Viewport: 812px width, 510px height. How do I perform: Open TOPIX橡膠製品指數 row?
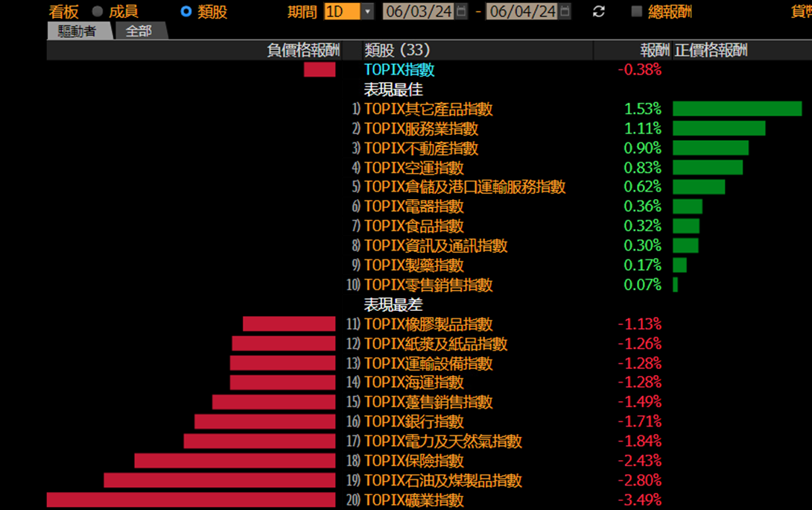428,324
